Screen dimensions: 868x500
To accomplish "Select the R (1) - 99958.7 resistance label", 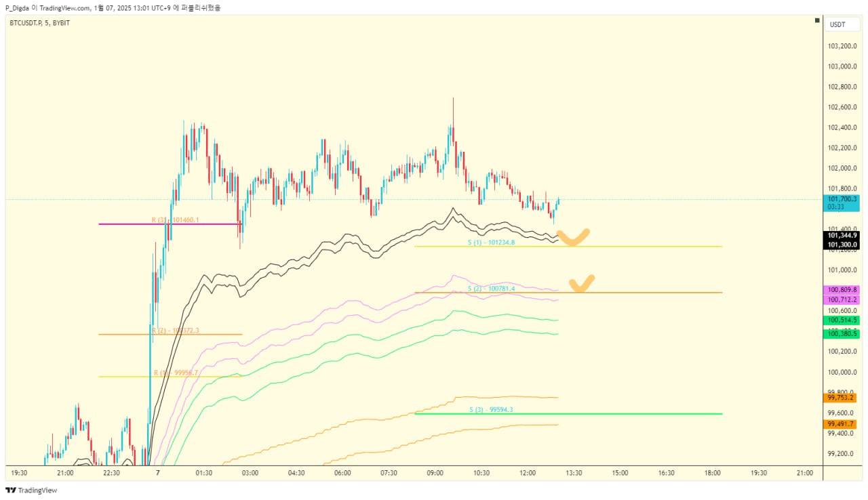I will coord(176,373).
